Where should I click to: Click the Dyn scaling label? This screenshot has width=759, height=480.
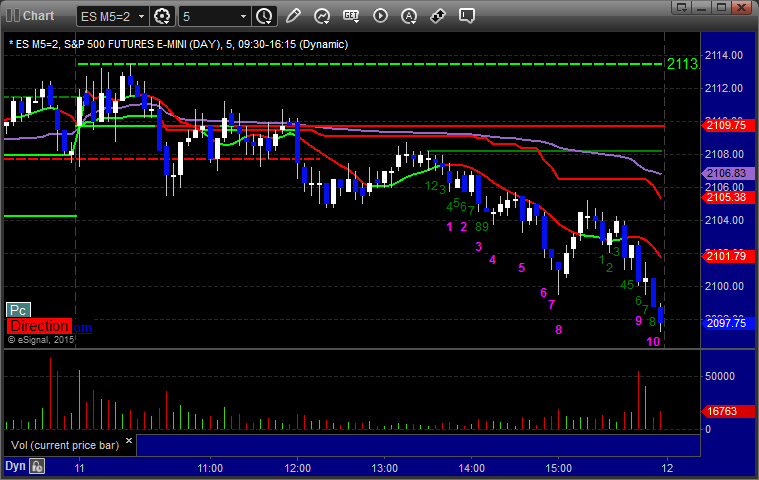click(x=15, y=466)
